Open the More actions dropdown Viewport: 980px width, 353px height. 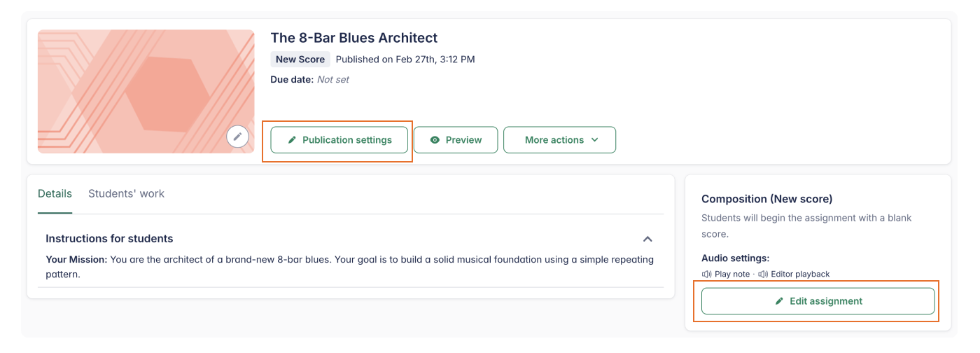click(x=559, y=140)
